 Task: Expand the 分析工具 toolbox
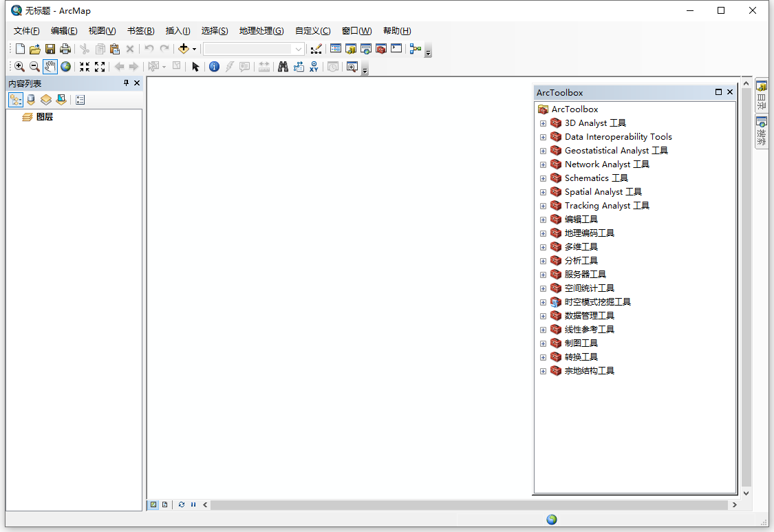[x=543, y=261]
